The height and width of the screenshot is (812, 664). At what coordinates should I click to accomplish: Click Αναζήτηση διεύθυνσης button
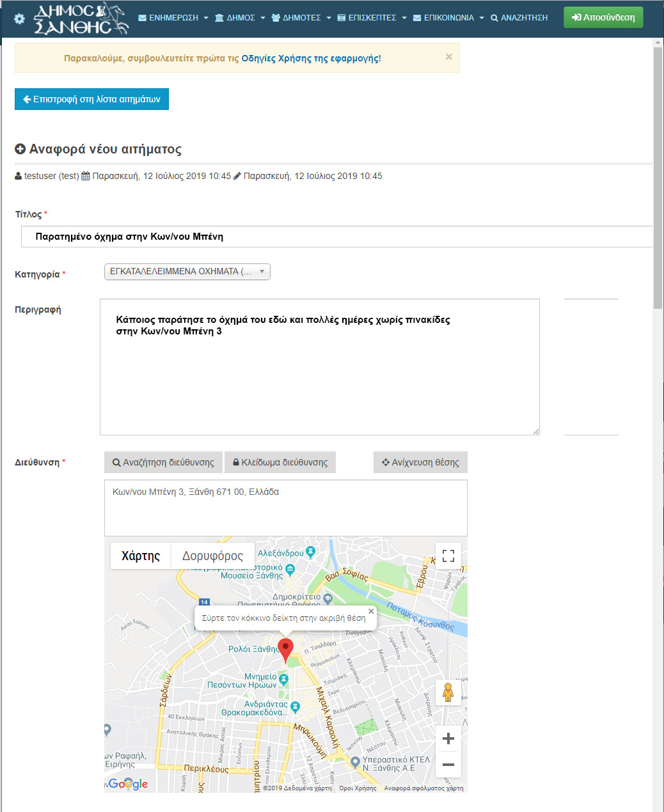[163, 462]
